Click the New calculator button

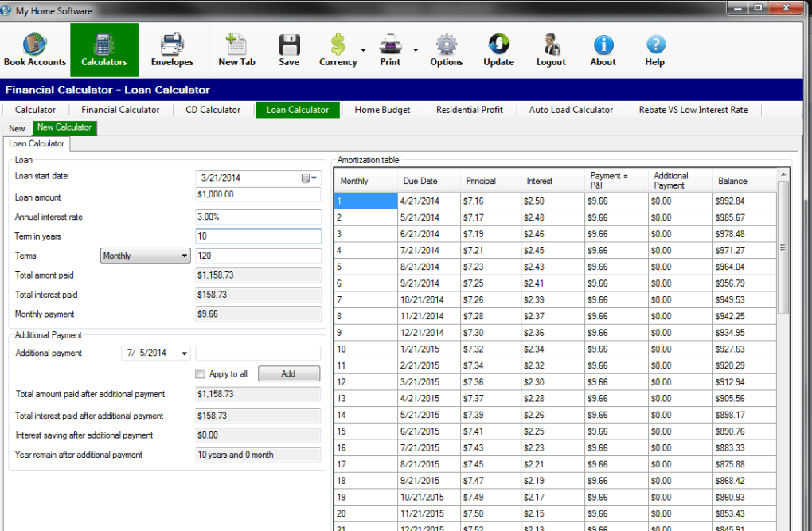[x=16, y=127]
